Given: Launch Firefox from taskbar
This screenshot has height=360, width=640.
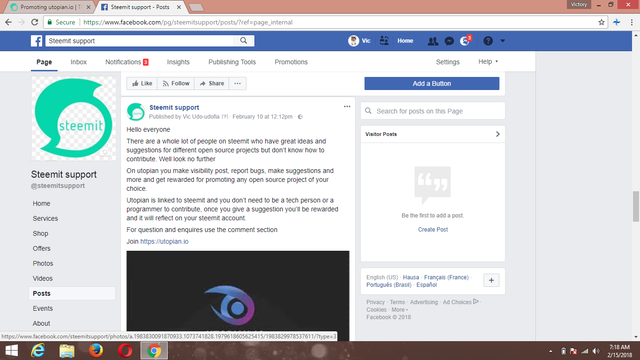Looking at the screenshot, I should coord(96,351).
